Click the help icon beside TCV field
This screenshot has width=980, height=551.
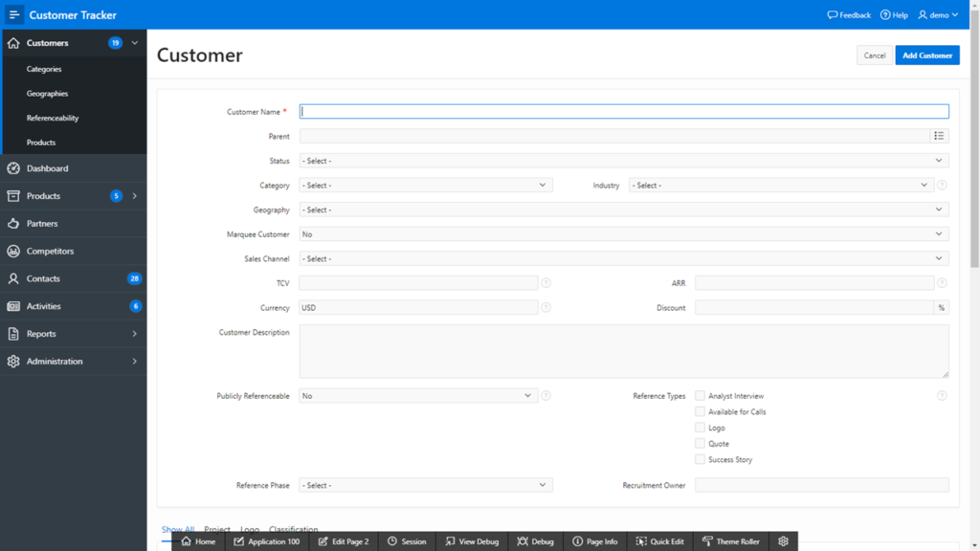pyautogui.click(x=546, y=283)
